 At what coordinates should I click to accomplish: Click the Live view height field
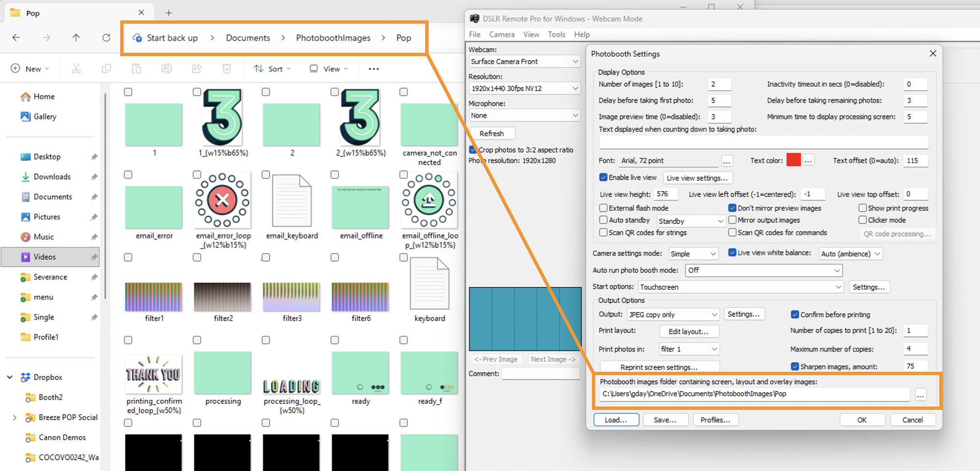pos(666,194)
